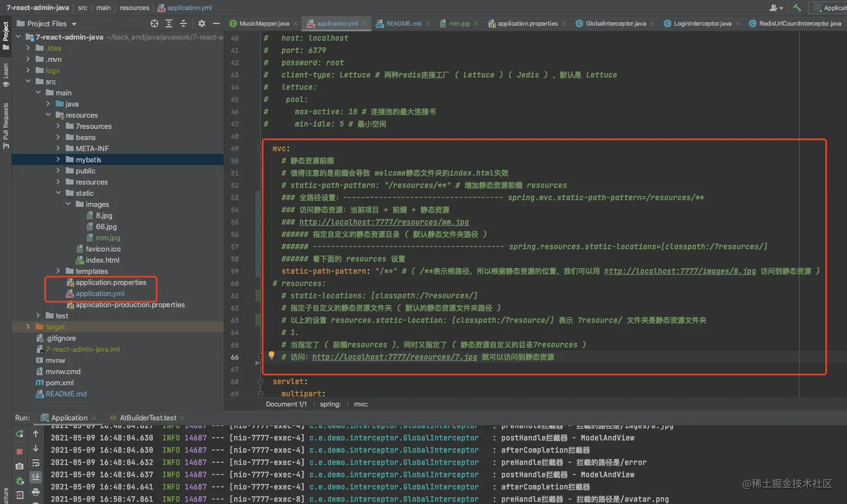This screenshot has width=847, height=504.
Task: Open the localhost:7777/resources/mm.jpg link
Action: (384, 222)
